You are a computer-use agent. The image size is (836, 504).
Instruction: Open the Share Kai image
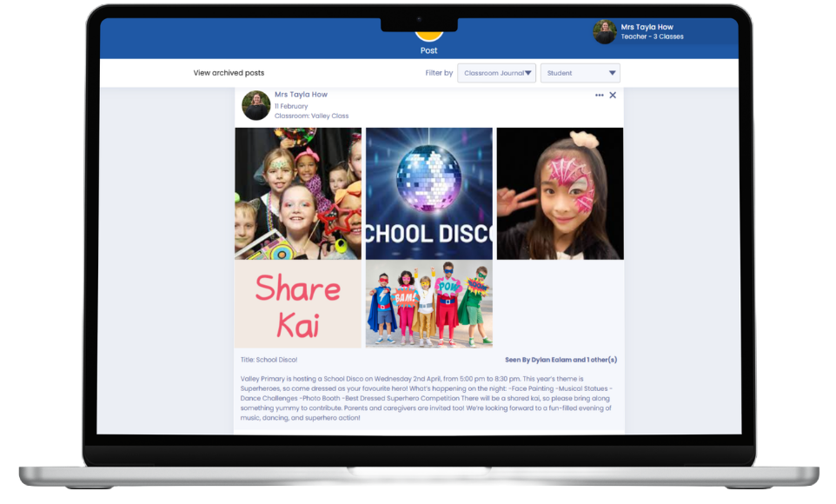point(298,304)
